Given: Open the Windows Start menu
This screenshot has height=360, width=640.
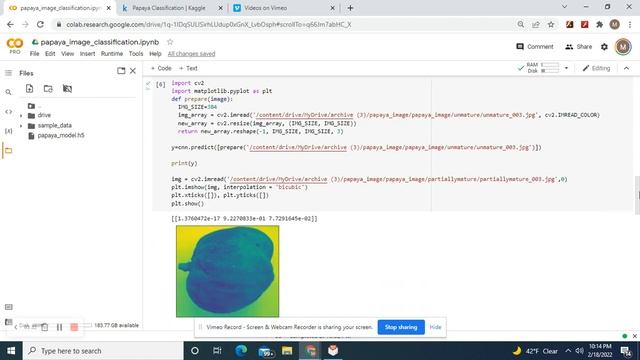Looking at the screenshot, I should click(11, 351).
